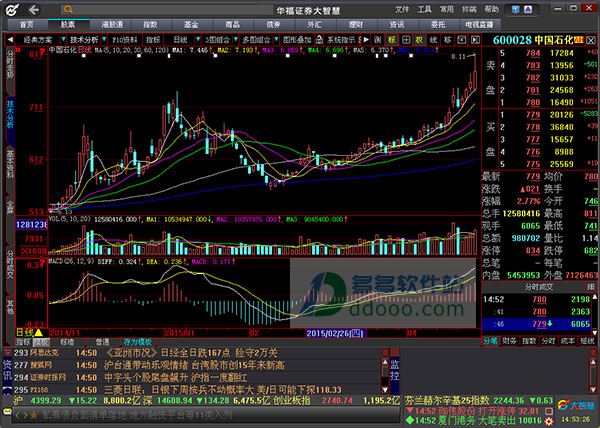This screenshot has height=428, width=600.
Task: Open the 经典方案 dropdown arrow
Action: pos(63,39)
